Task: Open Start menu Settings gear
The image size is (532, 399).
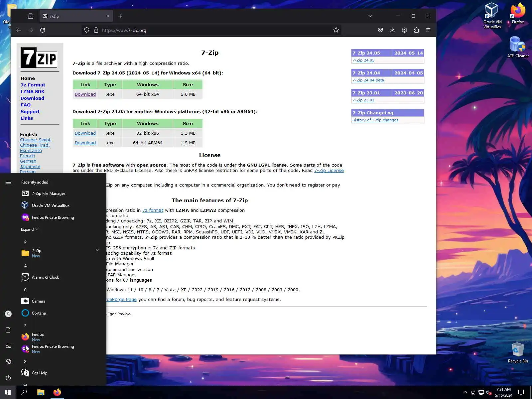Action: click(8, 362)
